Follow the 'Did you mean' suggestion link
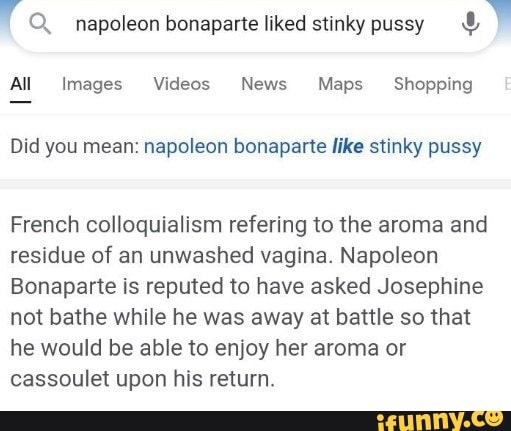 click(312, 147)
